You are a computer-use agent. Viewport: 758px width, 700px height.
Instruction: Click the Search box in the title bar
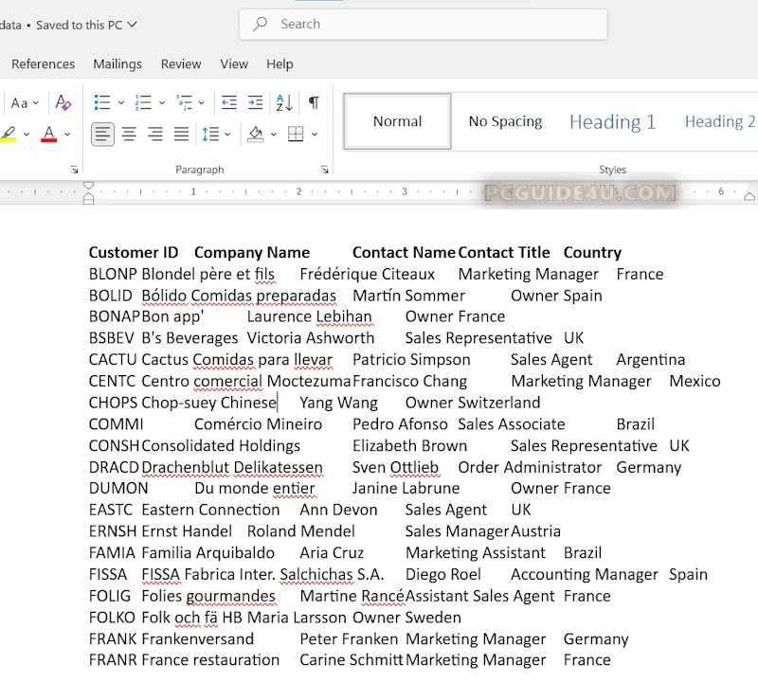tap(423, 24)
